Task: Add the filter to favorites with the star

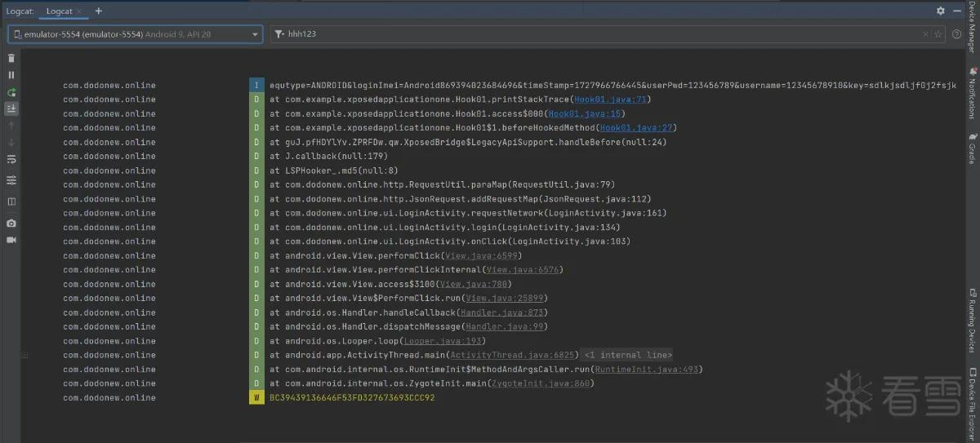Action: (x=938, y=34)
